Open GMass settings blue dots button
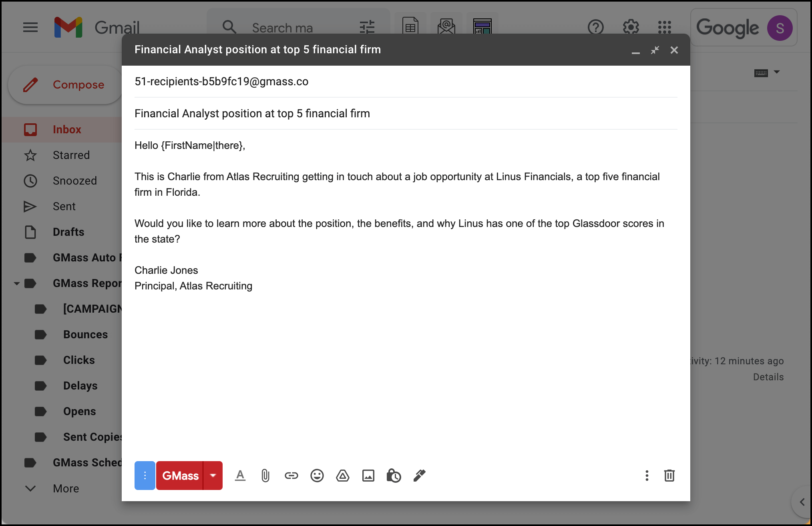The image size is (812, 526). click(145, 476)
